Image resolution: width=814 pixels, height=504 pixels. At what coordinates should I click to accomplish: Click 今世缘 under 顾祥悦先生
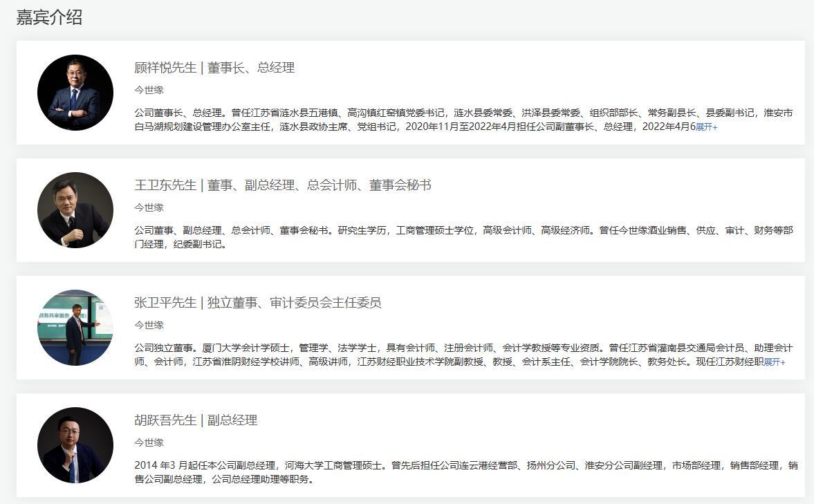(149, 90)
